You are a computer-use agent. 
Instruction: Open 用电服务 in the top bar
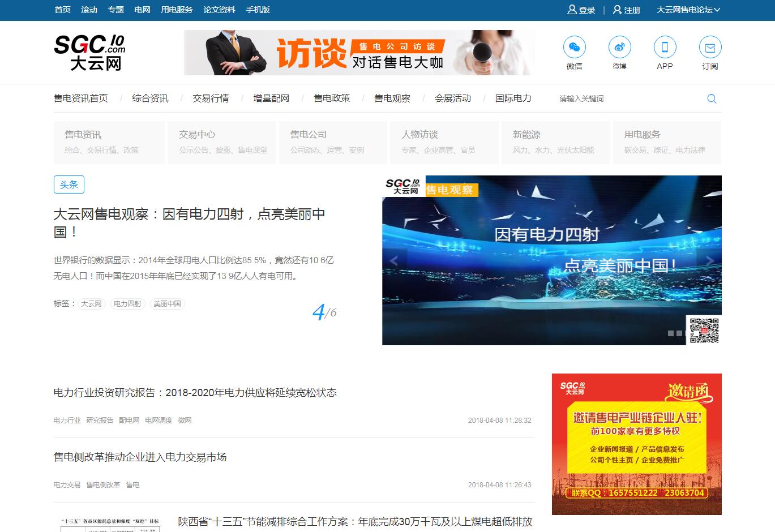(x=177, y=10)
